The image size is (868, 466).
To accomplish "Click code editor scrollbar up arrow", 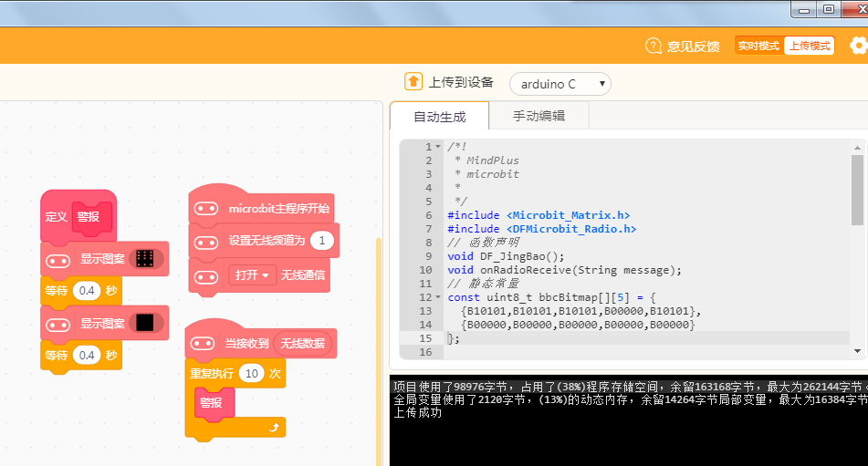I will pyautogui.click(x=857, y=148).
